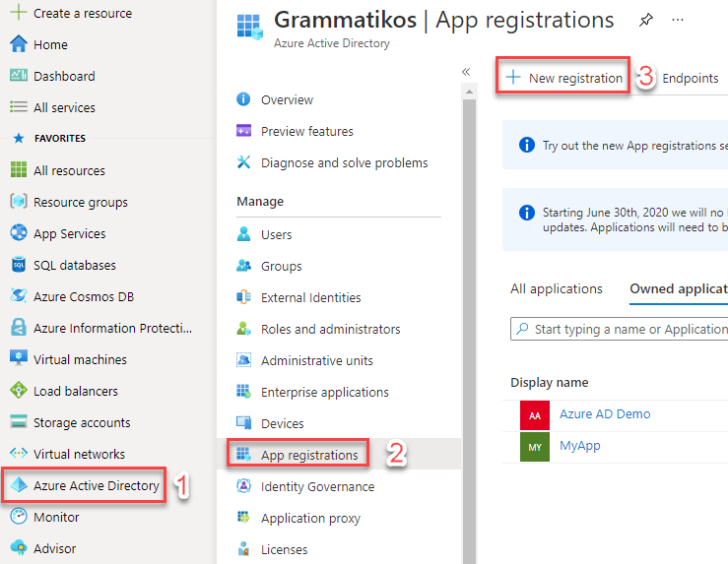Click the Groups people icon
The image size is (728, 564).
(x=243, y=266)
